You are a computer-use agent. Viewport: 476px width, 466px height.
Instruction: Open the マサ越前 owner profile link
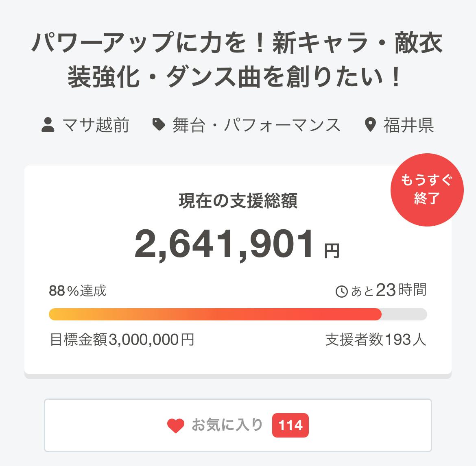pyautogui.click(x=96, y=125)
